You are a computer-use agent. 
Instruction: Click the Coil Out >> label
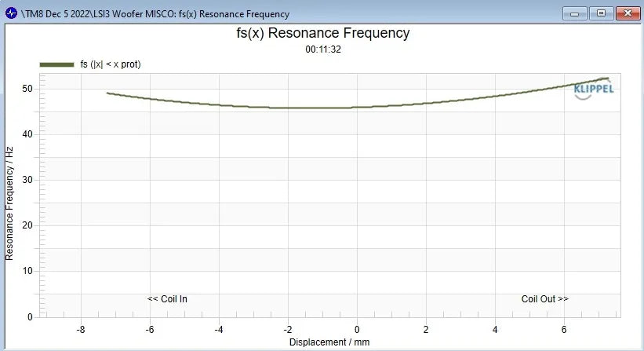[x=545, y=299]
